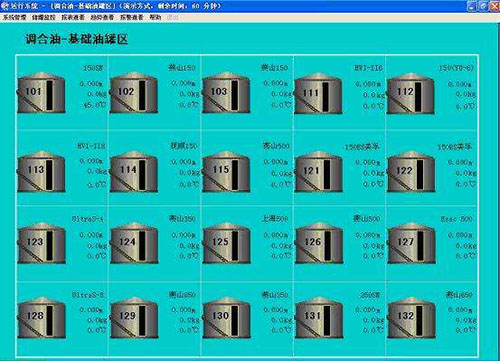This screenshot has width=500, height=361.
Task: Click the tank 123 icon
Action: click(x=41, y=243)
